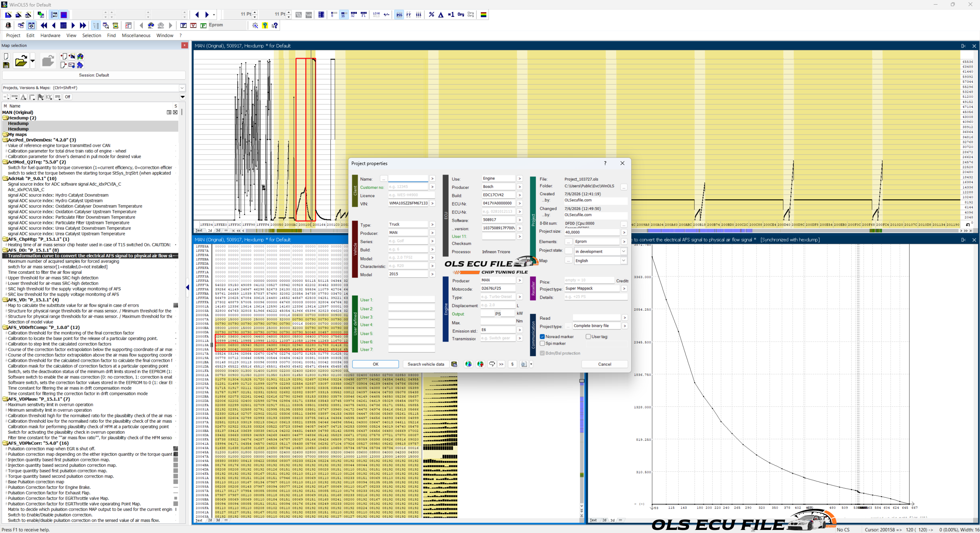Click the save floppy disk icon in Map selection
980x533 pixels.
6,65
